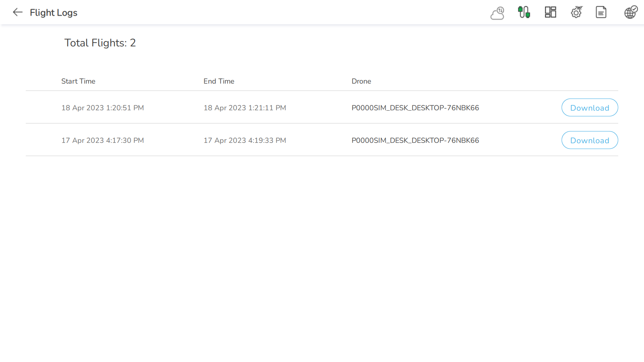Viewport: 644px width, 362px height.
Task: Download the 17 Apr 2023 flight log
Action: pos(589,140)
